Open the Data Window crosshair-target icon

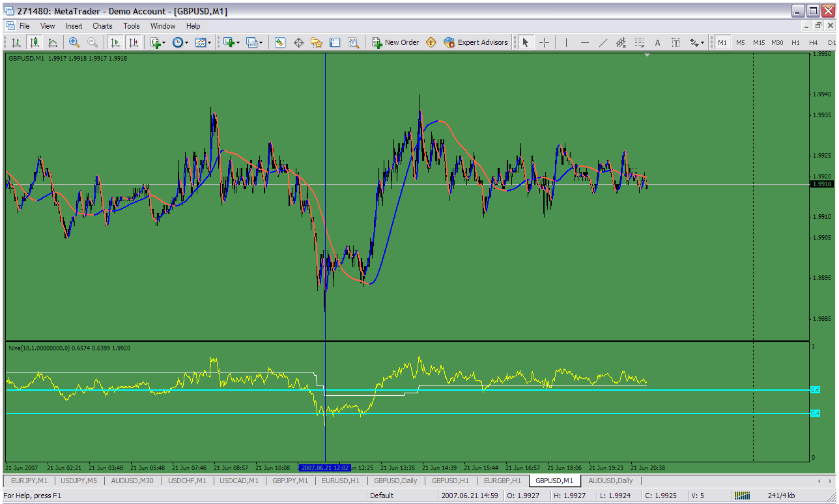(298, 42)
